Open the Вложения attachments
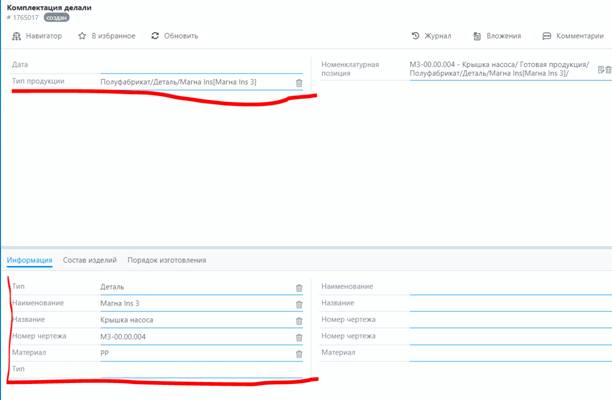This screenshot has width=612, height=400. tap(496, 36)
